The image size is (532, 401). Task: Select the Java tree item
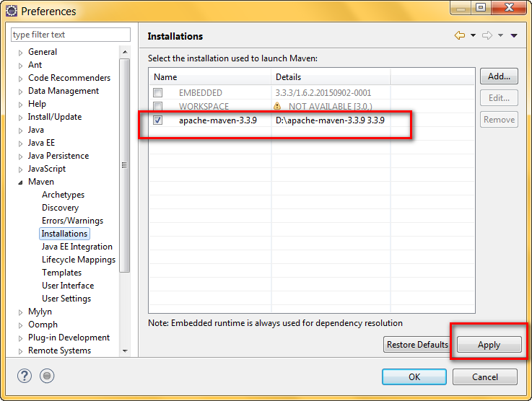[36, 130]
